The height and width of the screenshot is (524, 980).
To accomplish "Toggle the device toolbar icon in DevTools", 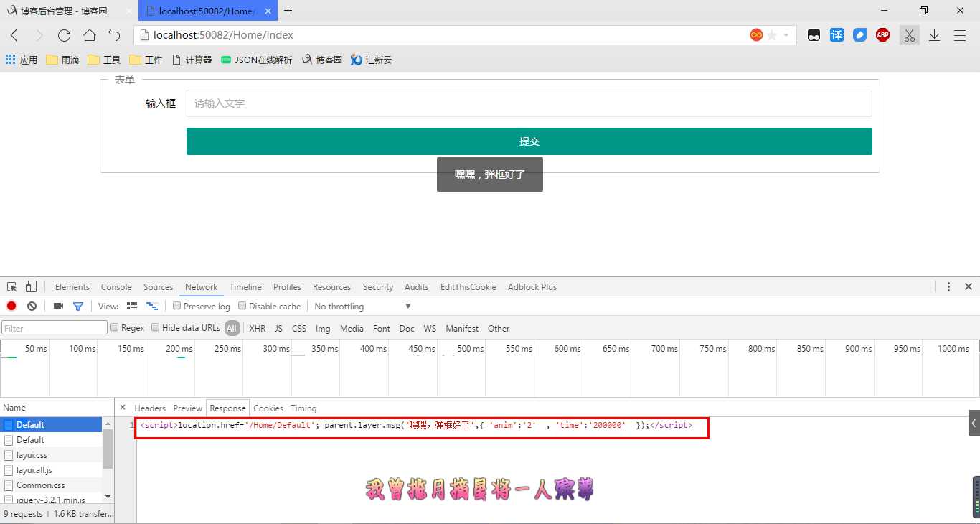I will [31, 286].
